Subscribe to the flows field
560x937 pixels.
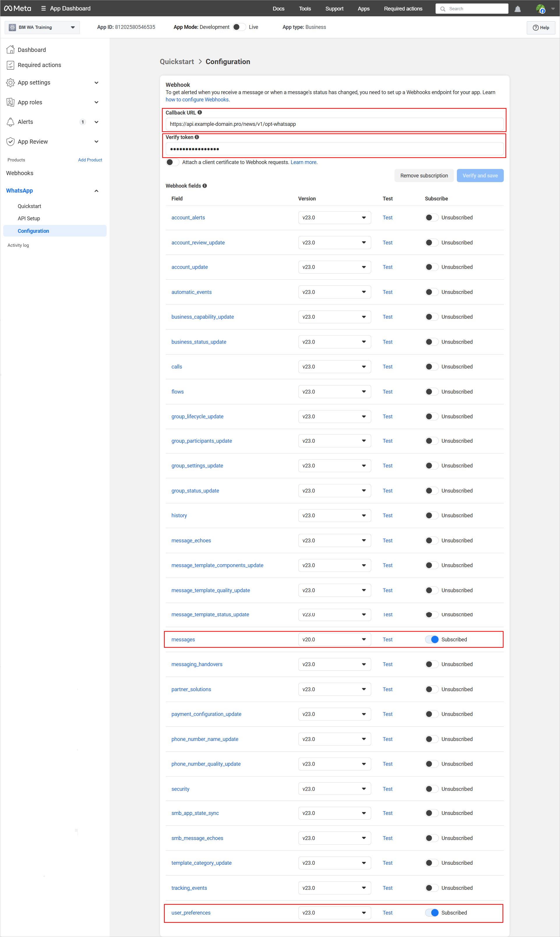(x=431, y=392)
